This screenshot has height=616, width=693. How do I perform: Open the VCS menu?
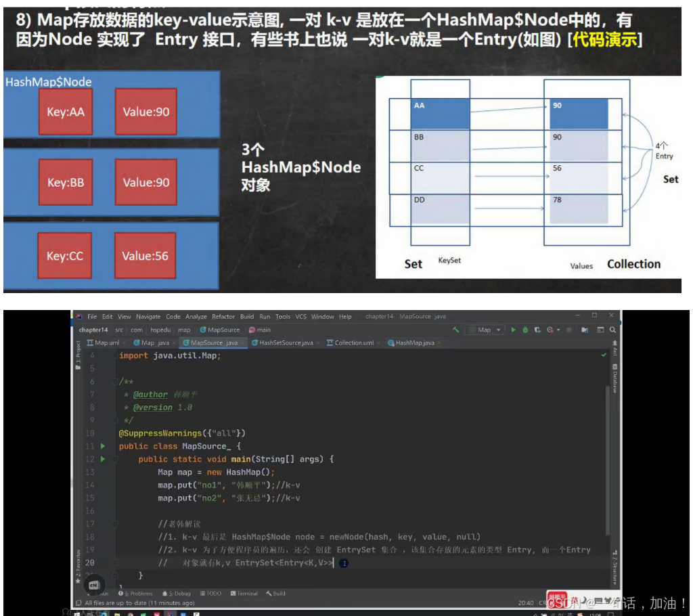(x=300, y=317)
